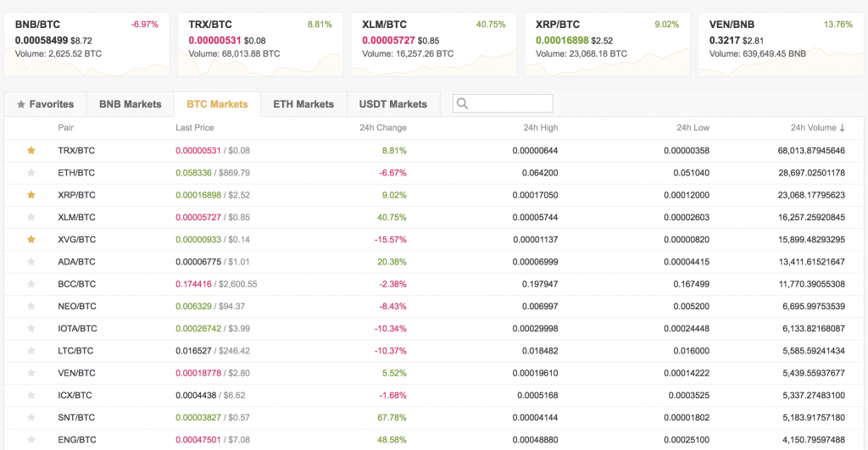The height and width of the screenshot is (450, 868).
Task: Star the ICX/BTC pair
Action: coord(31,395)
